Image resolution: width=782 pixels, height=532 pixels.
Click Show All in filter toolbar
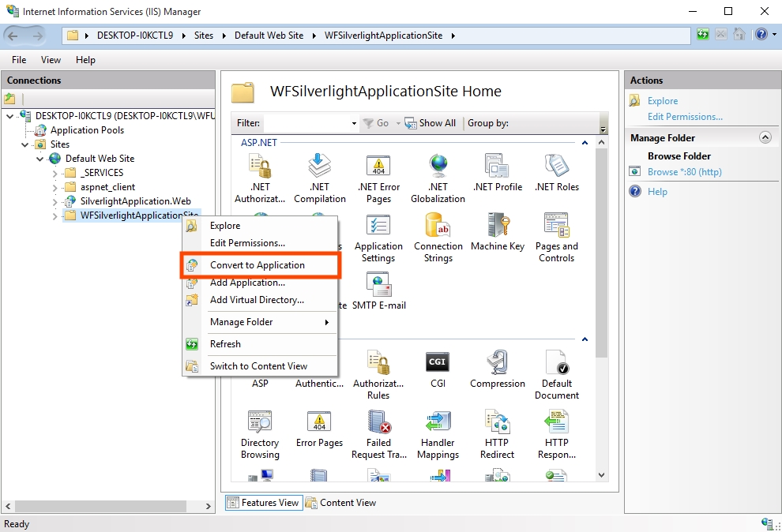[x=430, y=123]
